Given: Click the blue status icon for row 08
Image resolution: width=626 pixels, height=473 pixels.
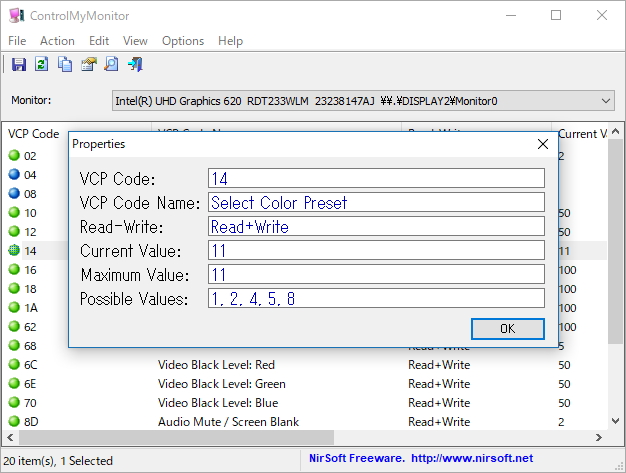Looking at the screenshot, I should [14, 193].
